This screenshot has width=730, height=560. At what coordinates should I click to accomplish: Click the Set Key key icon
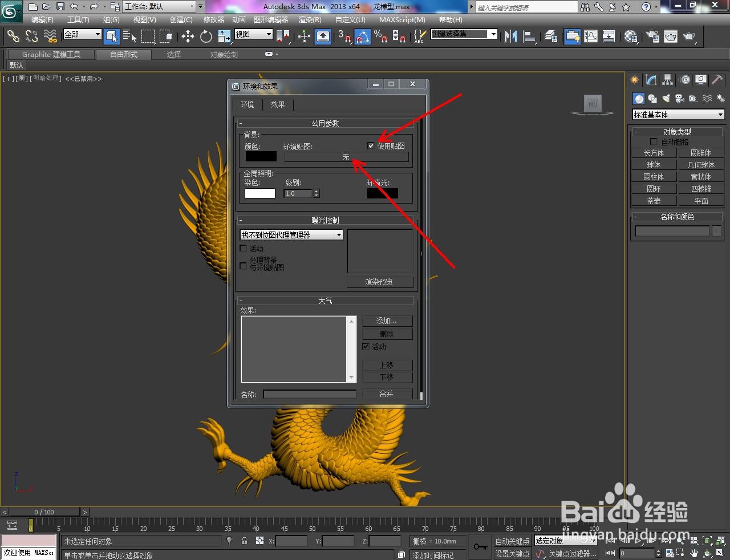coord(480,547)
